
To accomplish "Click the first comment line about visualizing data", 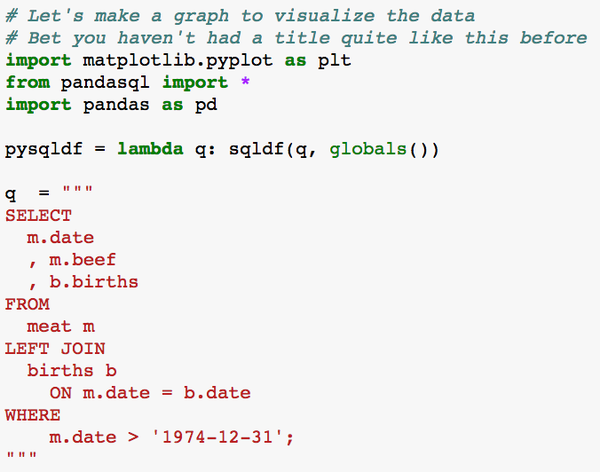I will click(240, 17).
